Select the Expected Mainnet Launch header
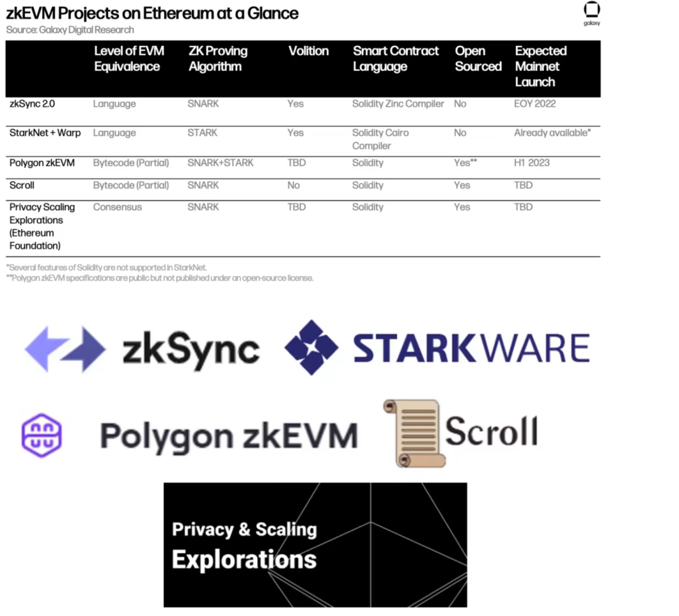 click(541, 66)
